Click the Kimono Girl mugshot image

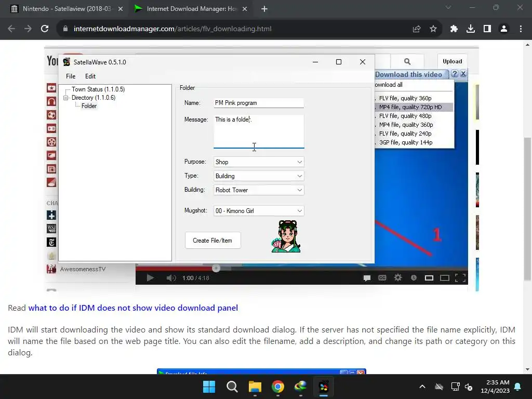coord(286,236)
